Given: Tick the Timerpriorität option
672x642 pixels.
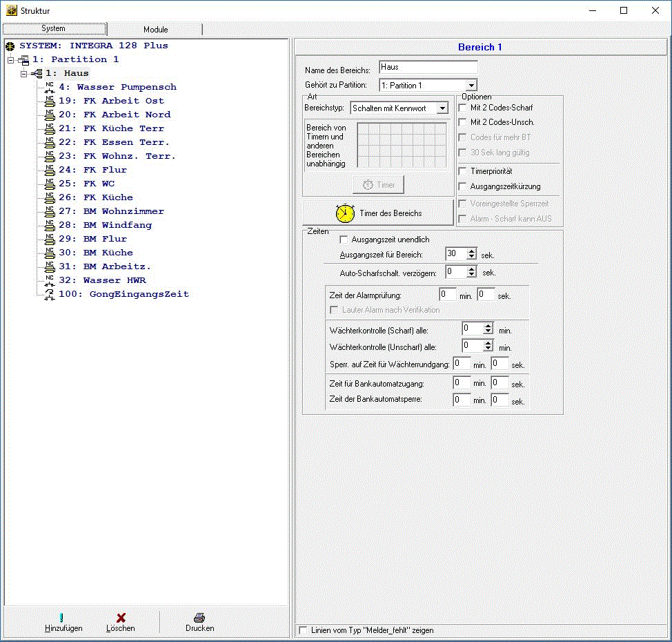Looking at the screenshot, I should point(463,171).
